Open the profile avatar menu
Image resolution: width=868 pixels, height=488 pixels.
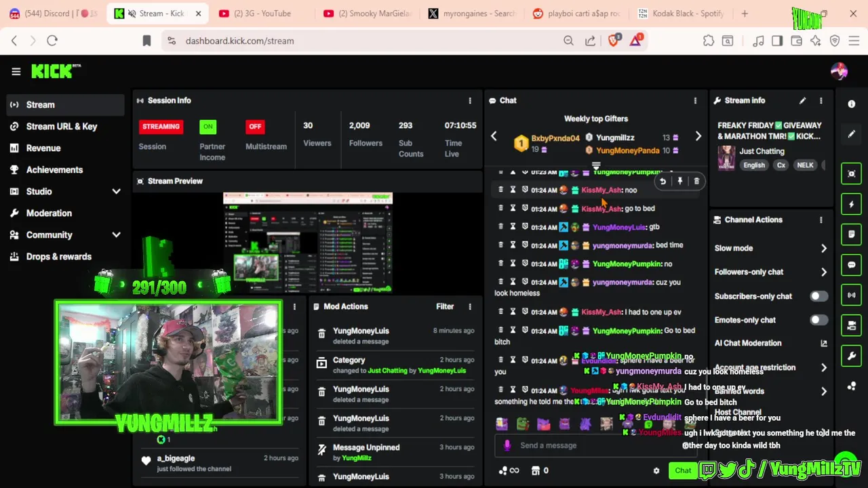pyautogui.click(x=839, y=71)
